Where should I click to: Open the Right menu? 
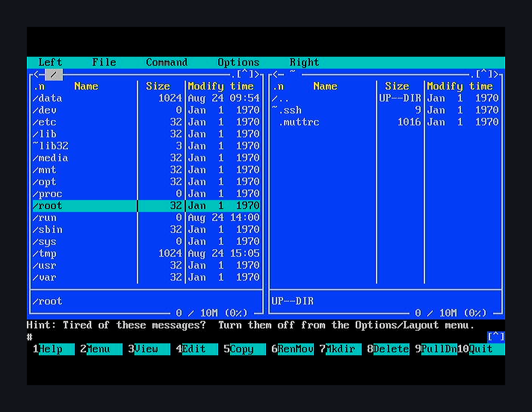(304, 62)
